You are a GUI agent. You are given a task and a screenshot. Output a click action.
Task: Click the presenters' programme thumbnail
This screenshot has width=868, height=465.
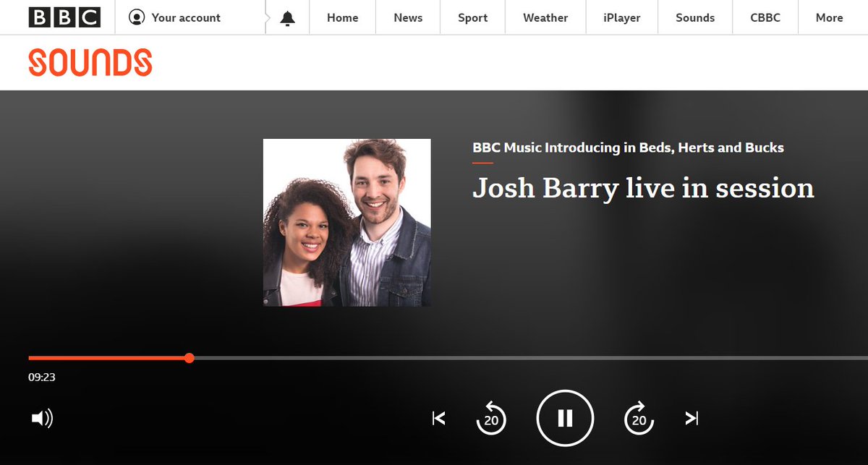click(346, 223)
